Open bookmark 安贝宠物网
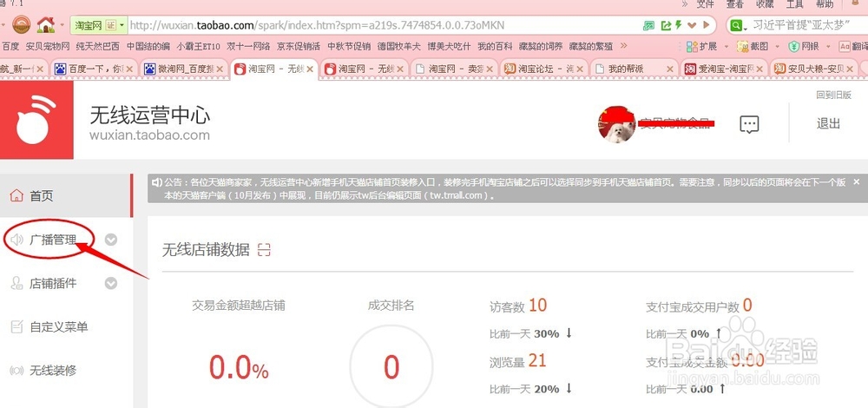 48,47
